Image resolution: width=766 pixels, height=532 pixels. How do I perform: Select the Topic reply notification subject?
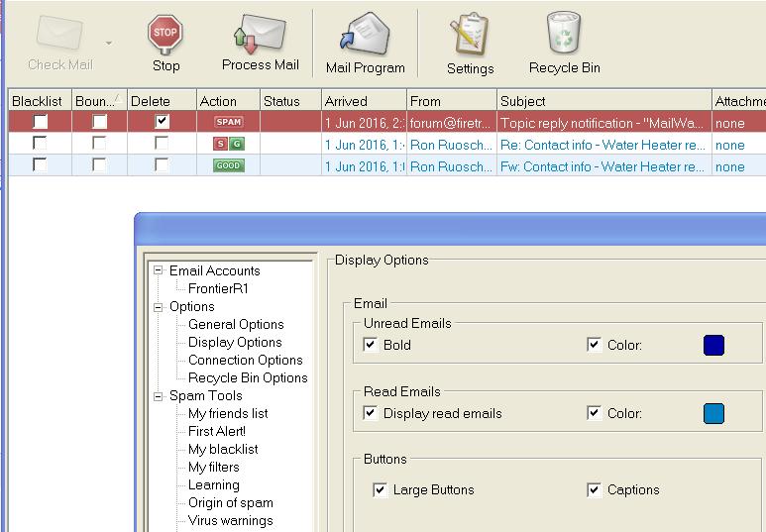coord(602,123)
